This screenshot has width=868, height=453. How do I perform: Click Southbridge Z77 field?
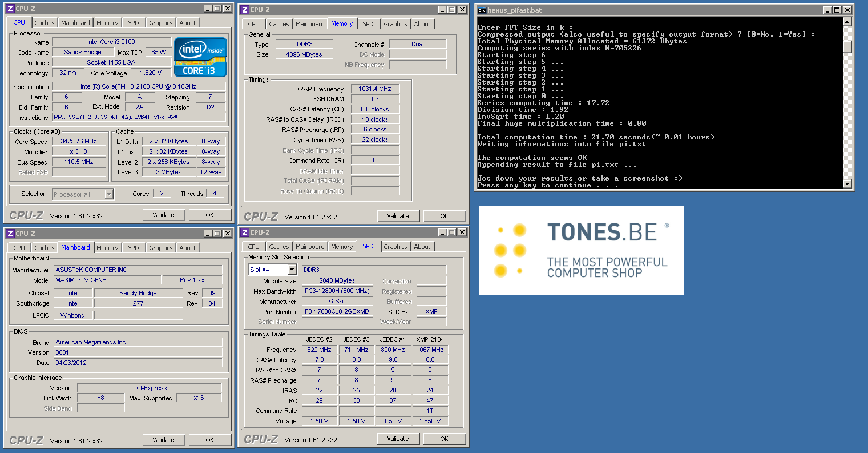(138, 303)
